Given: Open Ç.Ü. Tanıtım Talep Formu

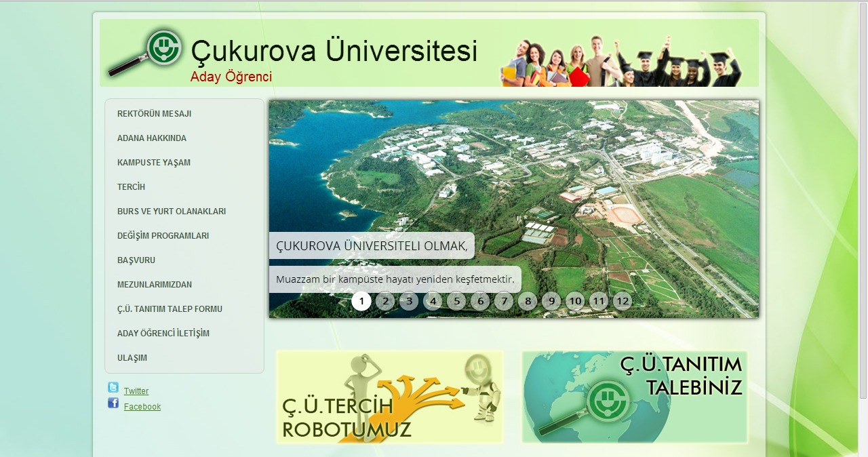Looking at the screenshot, I should [170, 309].
